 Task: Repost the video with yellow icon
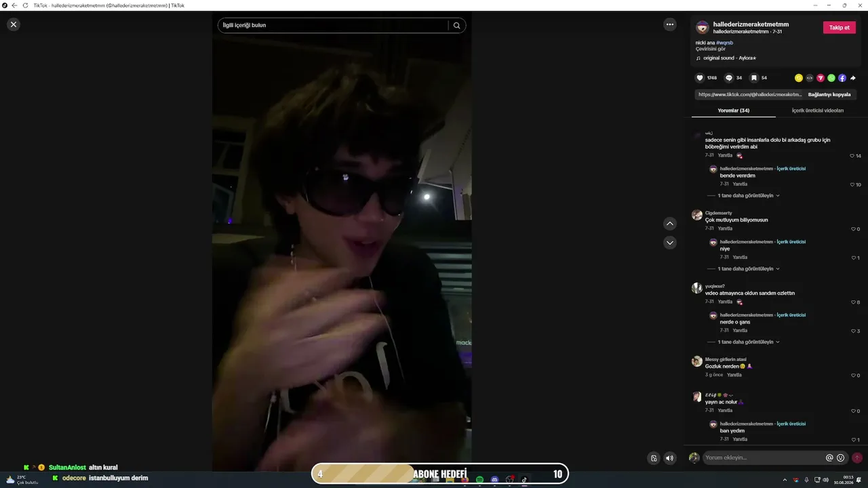799,78
